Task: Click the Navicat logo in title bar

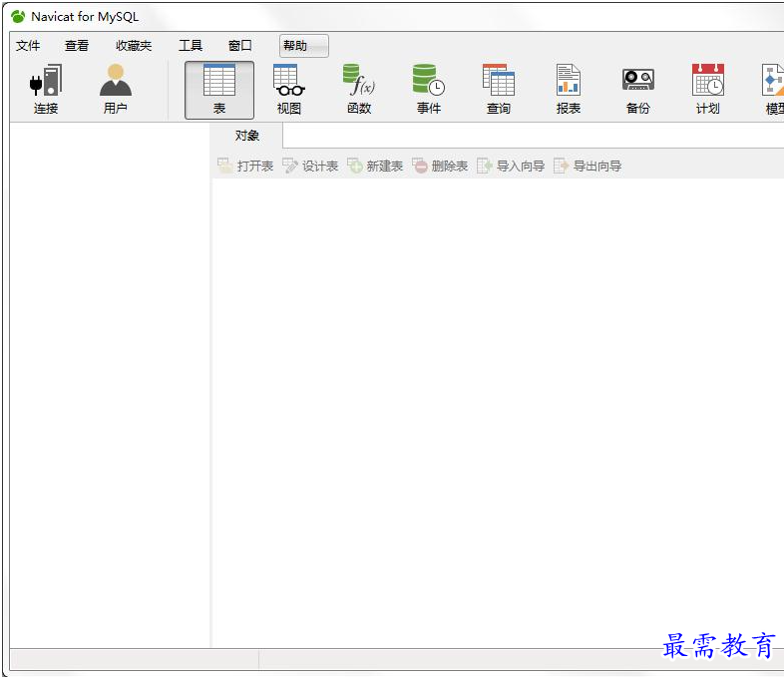Action: pos(18,17)
